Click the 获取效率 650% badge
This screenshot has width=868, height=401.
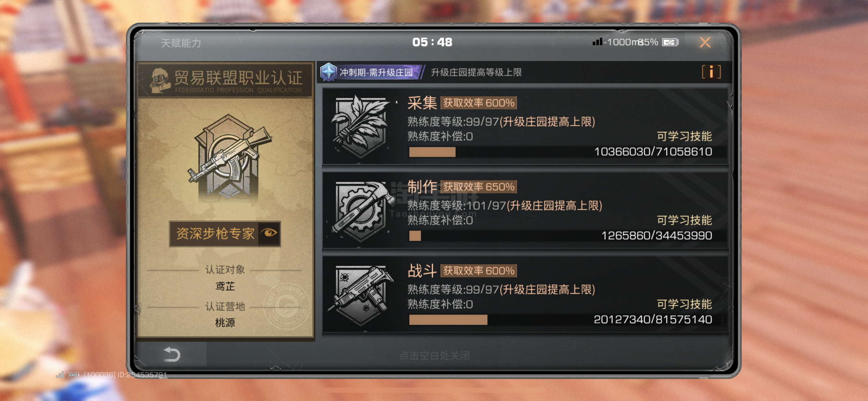click(x=479, y=187)
